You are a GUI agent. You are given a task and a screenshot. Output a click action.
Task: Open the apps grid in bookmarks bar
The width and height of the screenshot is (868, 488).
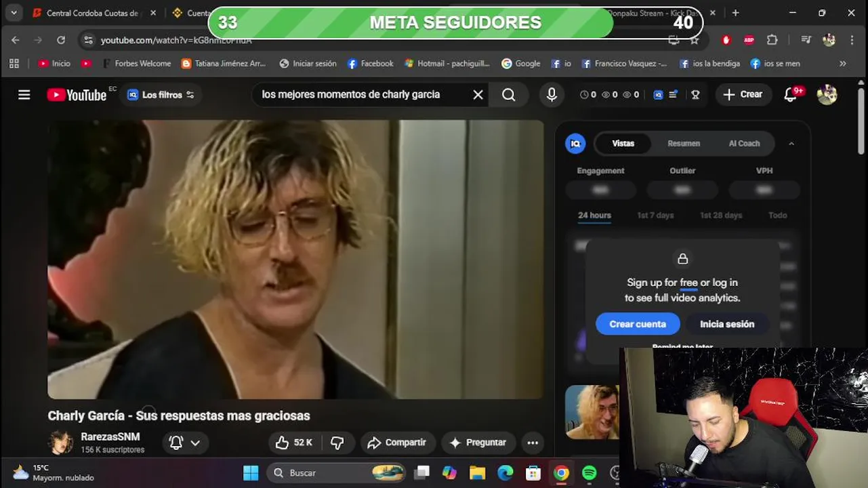point(14,63)
